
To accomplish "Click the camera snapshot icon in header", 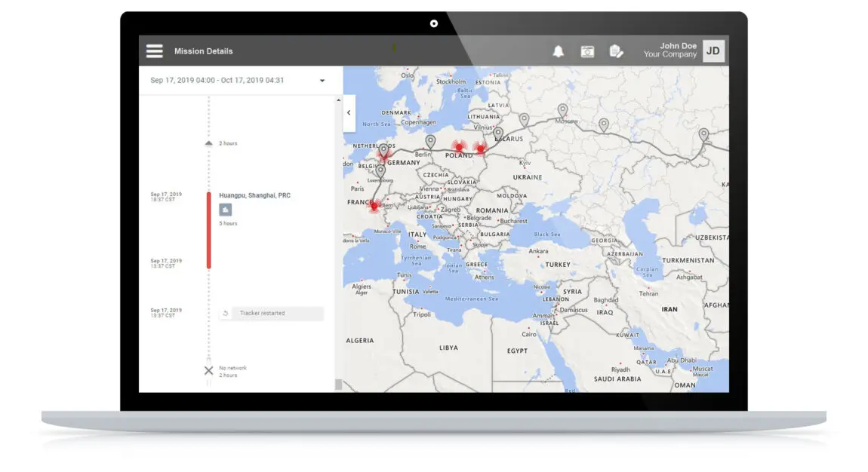I will (x=587, y=51).
